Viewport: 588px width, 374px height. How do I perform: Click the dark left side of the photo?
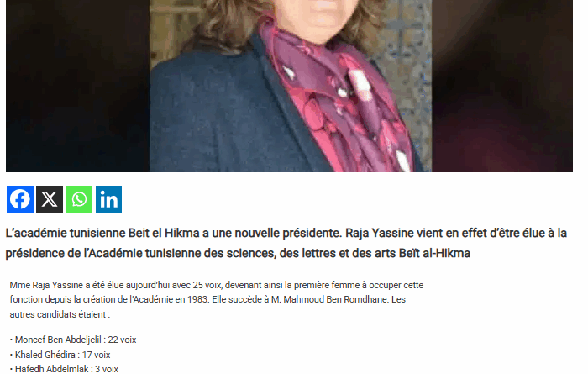pos(77,86)
